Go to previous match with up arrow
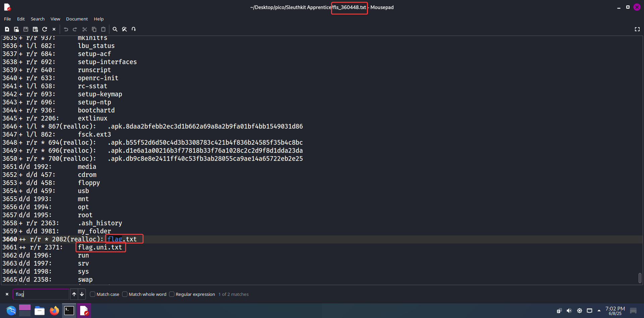 coord(74,294)
